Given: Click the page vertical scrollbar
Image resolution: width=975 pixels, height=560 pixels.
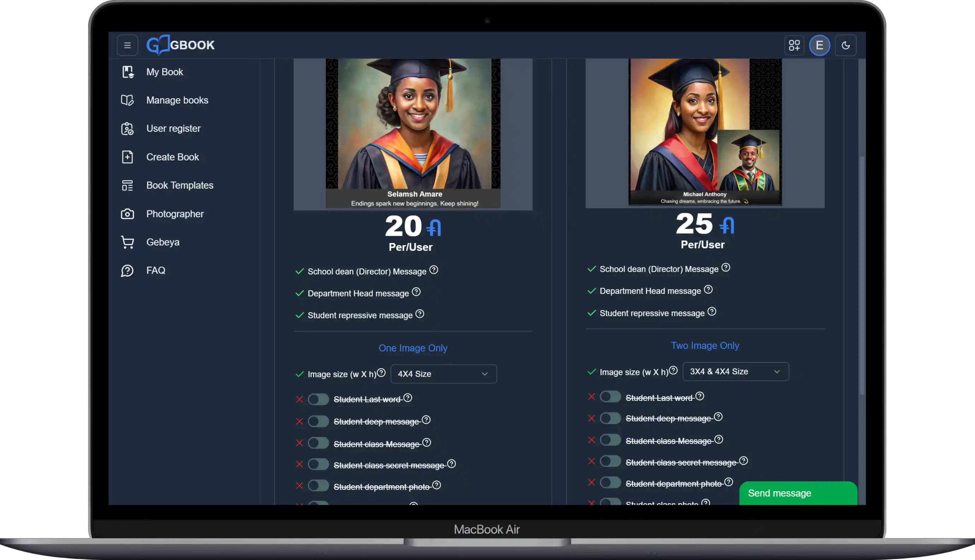Looking at the screenshot, I should coord(862,275).
